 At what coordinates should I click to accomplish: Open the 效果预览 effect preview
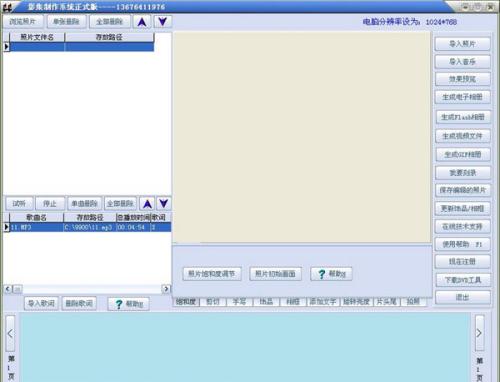(x=463, y=79)
